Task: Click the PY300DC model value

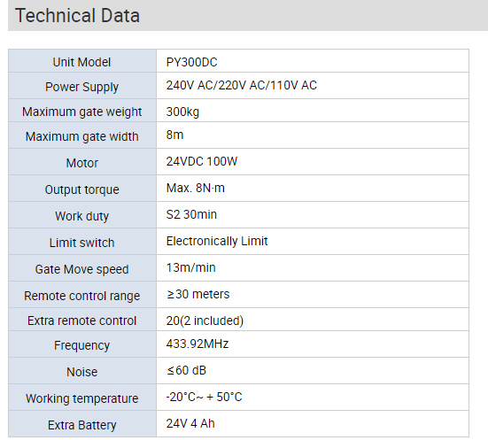Action: 191,62
